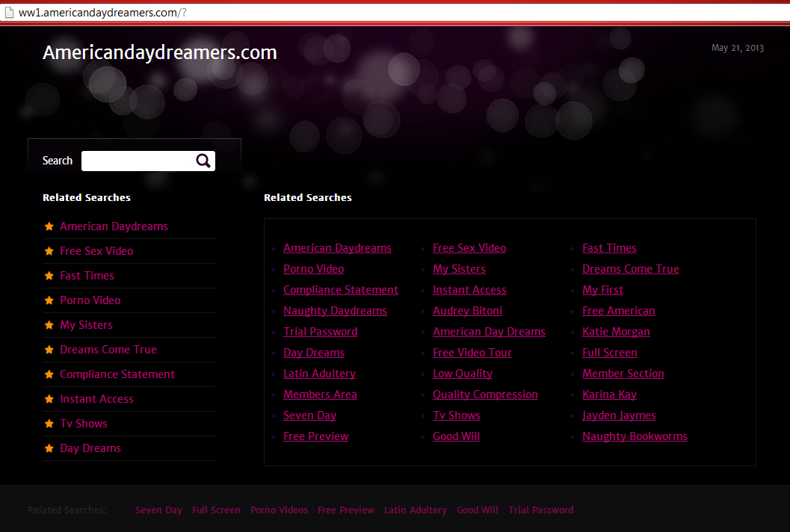
Task: Open the My First link
Action: (602, 290)
